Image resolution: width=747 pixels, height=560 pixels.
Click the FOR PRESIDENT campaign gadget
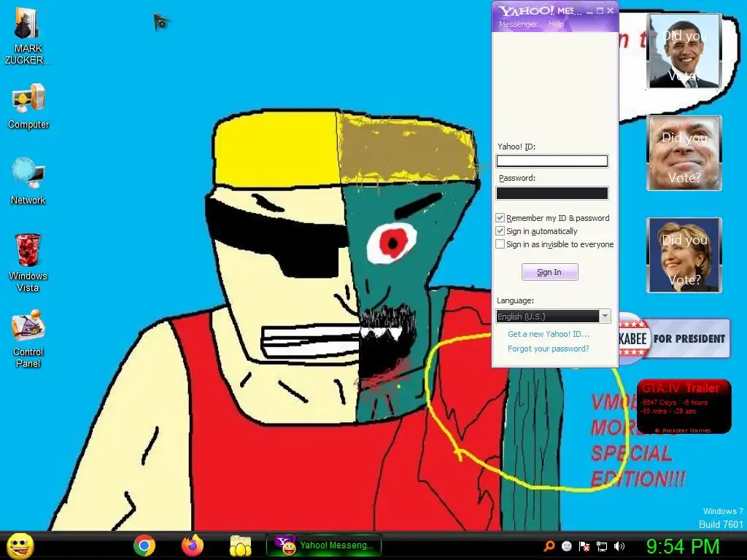(675, 338)
